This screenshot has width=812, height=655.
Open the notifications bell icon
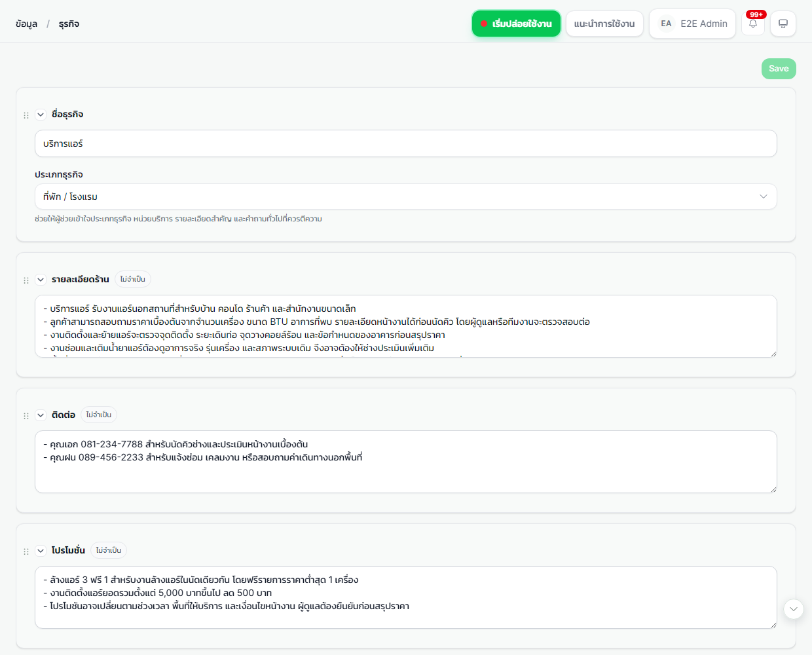pos(753,24)
